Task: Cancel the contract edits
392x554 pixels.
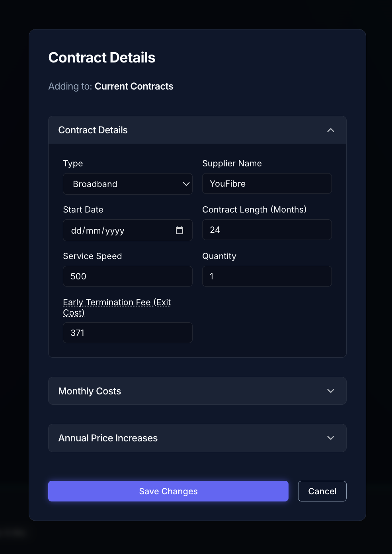Action: (x=322, y=491)
